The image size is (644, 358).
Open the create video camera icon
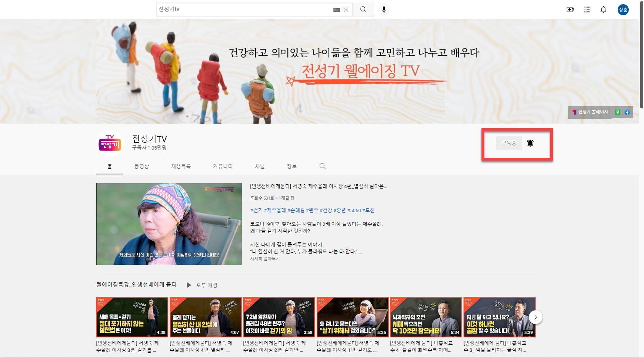(570, 10)
